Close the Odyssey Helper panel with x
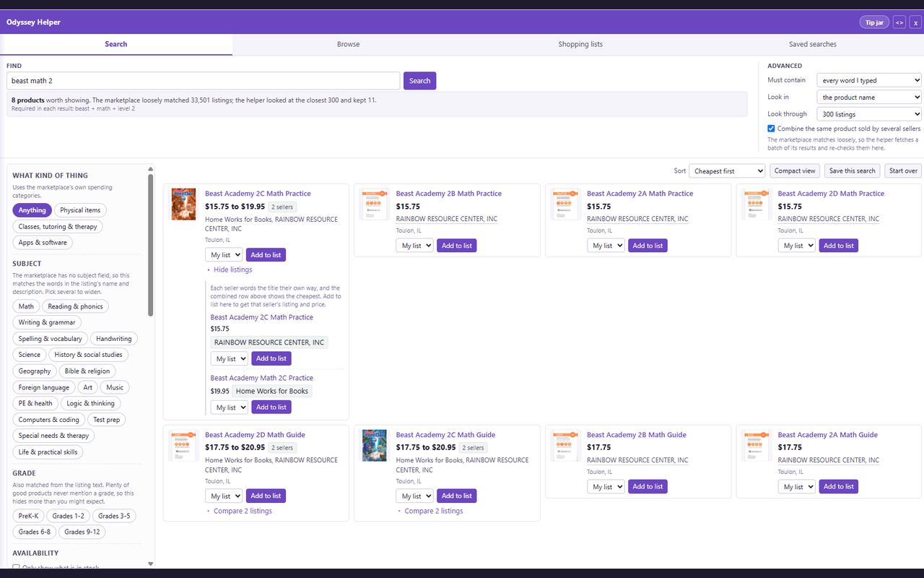 pyautogui.click(x=915, y=22)
